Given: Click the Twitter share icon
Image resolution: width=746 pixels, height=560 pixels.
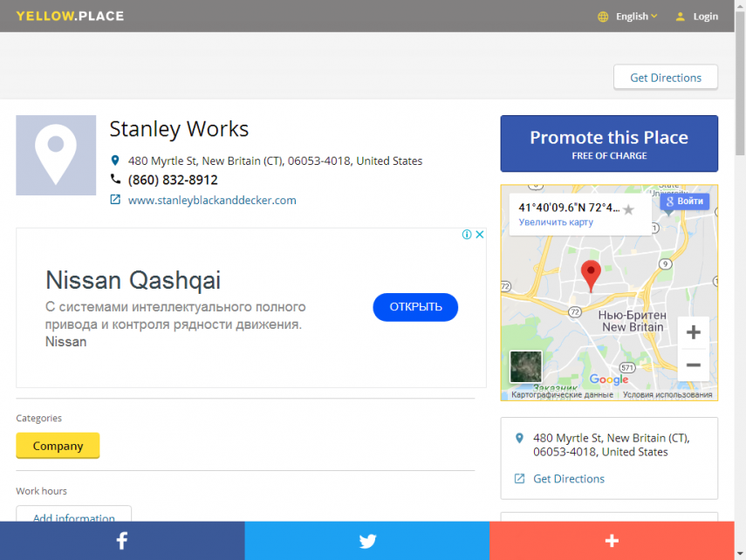Looking at the screenshot, I should 367,541.
